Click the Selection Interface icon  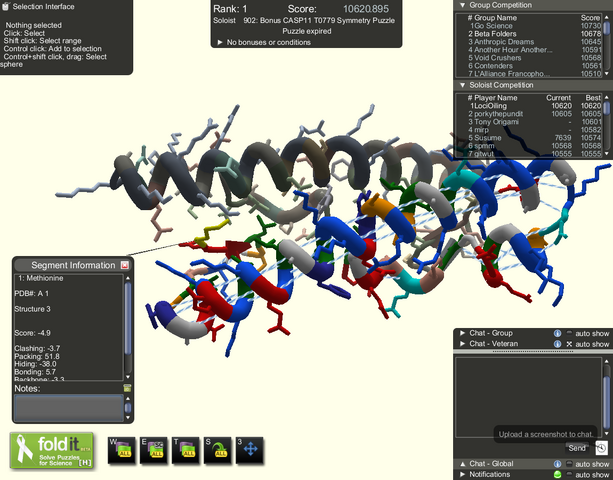click(x=5, y=6)
